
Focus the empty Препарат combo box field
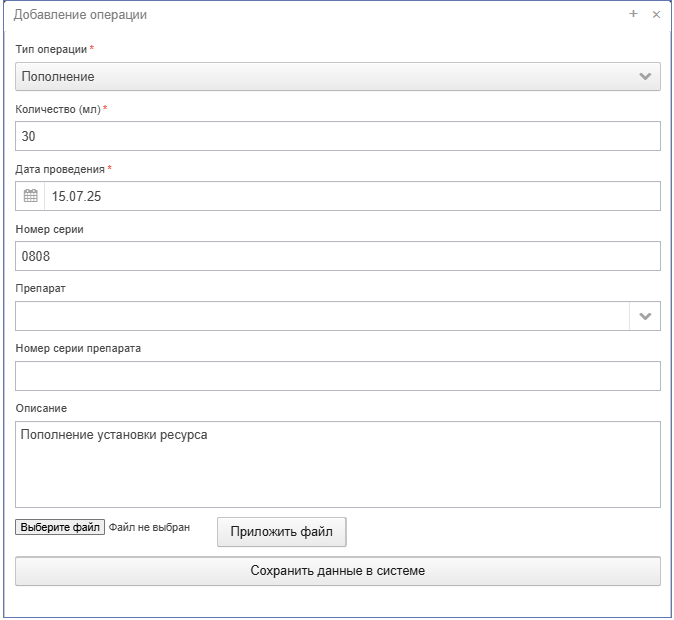click(x=322, y=316)
